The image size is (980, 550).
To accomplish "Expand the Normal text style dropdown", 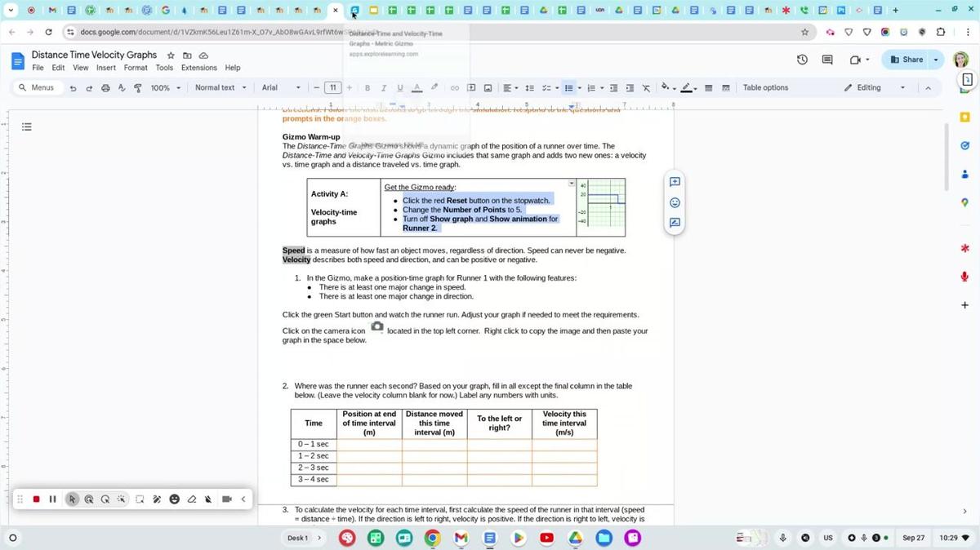I will 220,88.
